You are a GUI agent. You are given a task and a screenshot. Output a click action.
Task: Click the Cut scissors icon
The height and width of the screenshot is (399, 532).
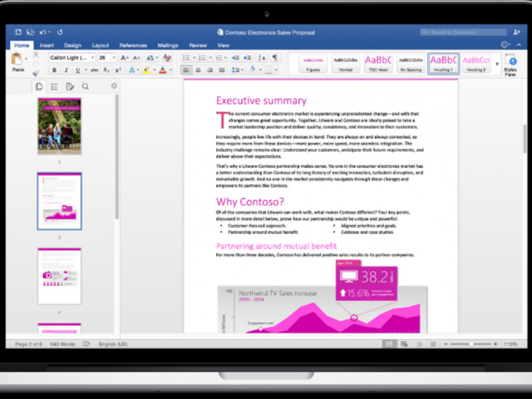(x=36, y=55)
